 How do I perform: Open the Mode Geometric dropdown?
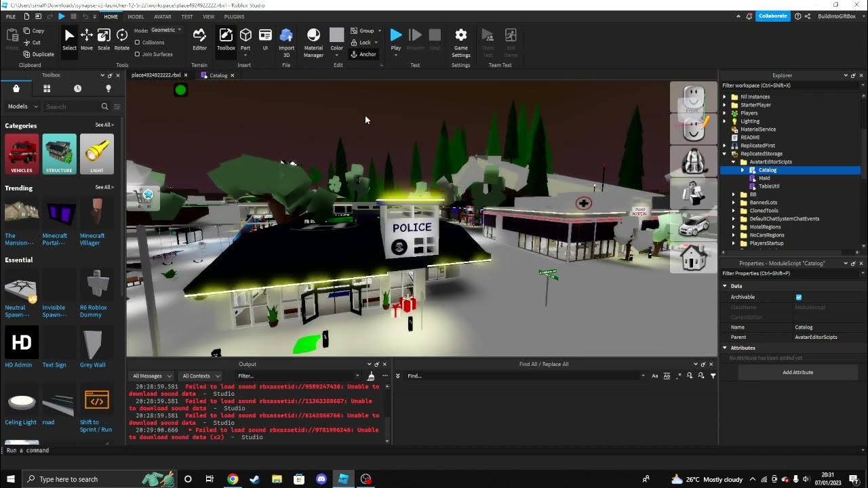pos(165,30)
